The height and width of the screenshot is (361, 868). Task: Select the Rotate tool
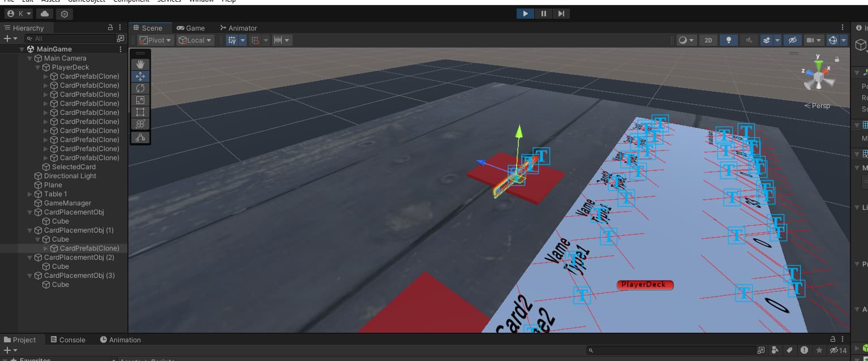[x=140, y=88]
